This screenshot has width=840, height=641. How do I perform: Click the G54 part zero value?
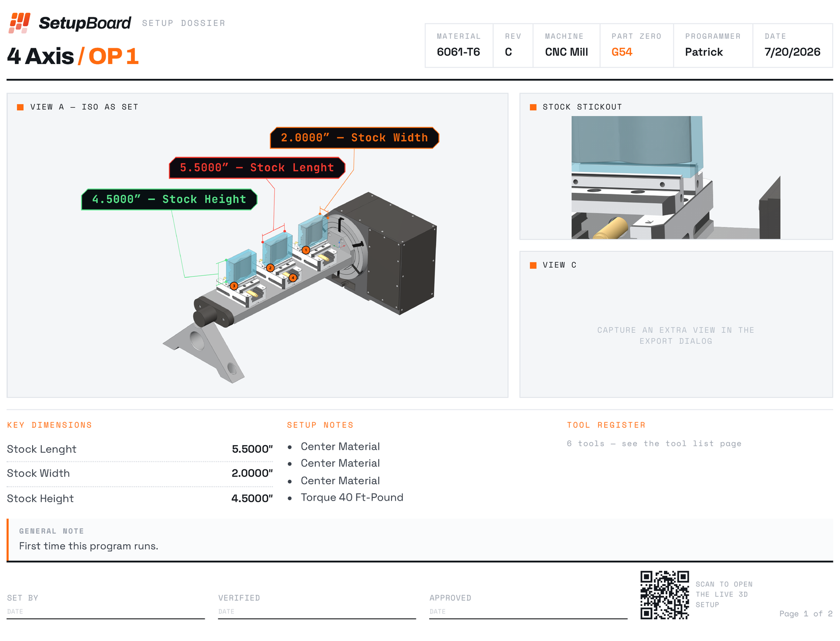click(622, 52)
